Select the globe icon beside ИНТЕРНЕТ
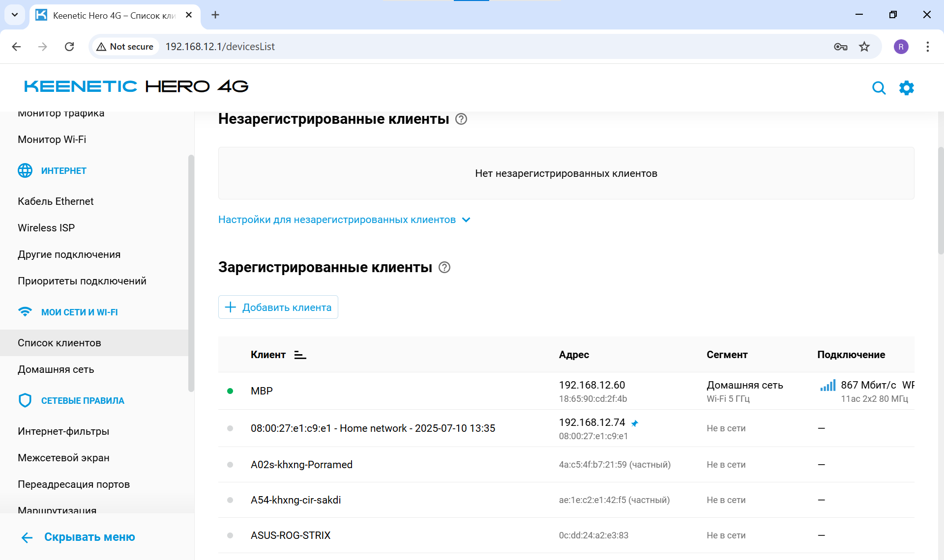The width and height of the screenshot is (944, 560). 25,170
